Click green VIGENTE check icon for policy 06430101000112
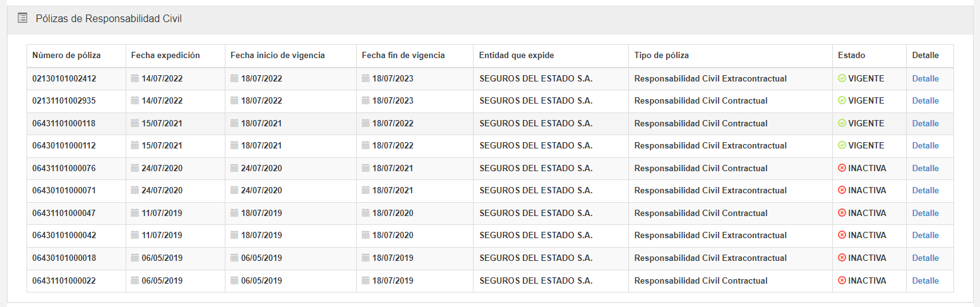This screenshot has height=307, width=980. pyautogui.click(x=842, y=145)
